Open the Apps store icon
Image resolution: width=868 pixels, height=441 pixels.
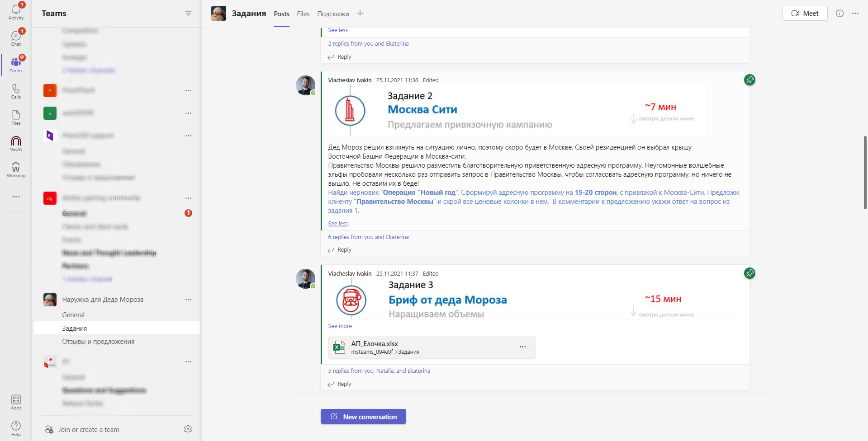coord(16,402)
